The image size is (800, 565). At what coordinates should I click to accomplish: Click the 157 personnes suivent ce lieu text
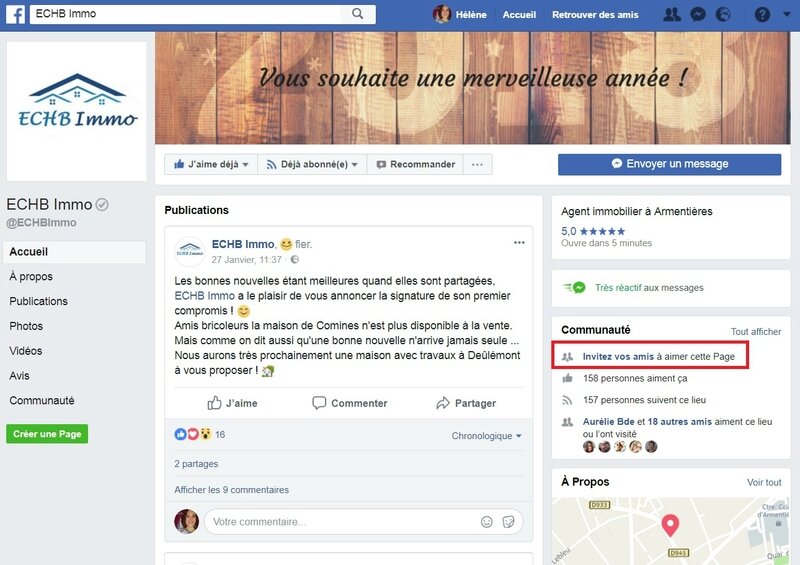(644, 400)
